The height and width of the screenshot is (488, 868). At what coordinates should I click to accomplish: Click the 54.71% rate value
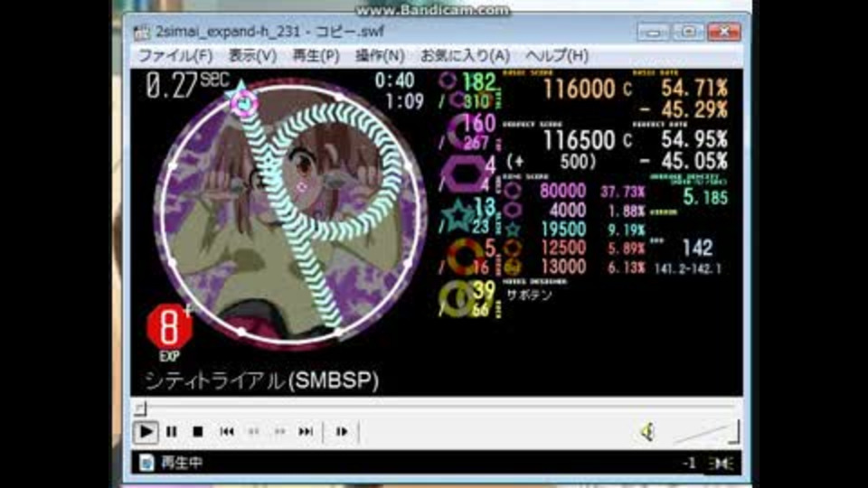click(x=694, y=88)
